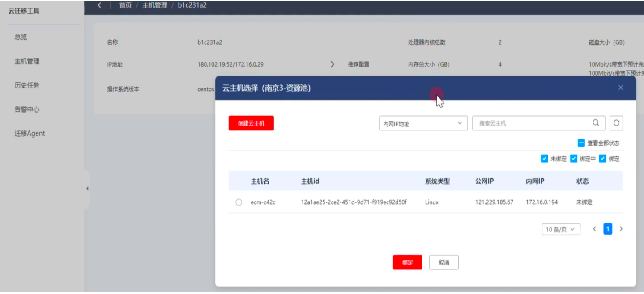Image resolution: width=644 pixels, height=294 pixels.
Task: Collapse the left sidebar handle
Action: pos(87,189)
